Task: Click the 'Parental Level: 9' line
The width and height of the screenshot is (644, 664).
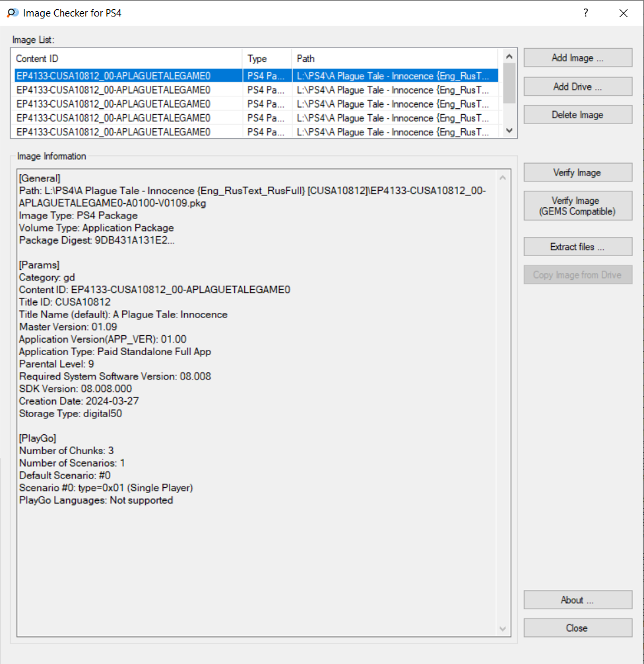Action: 56,364
